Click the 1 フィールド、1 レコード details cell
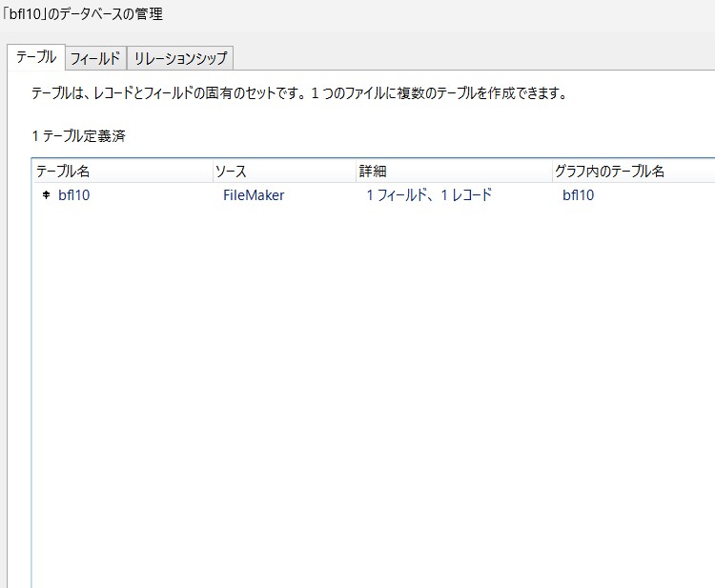Image resolution: width=715 pixels, height=588 pixels. [429, 195]
